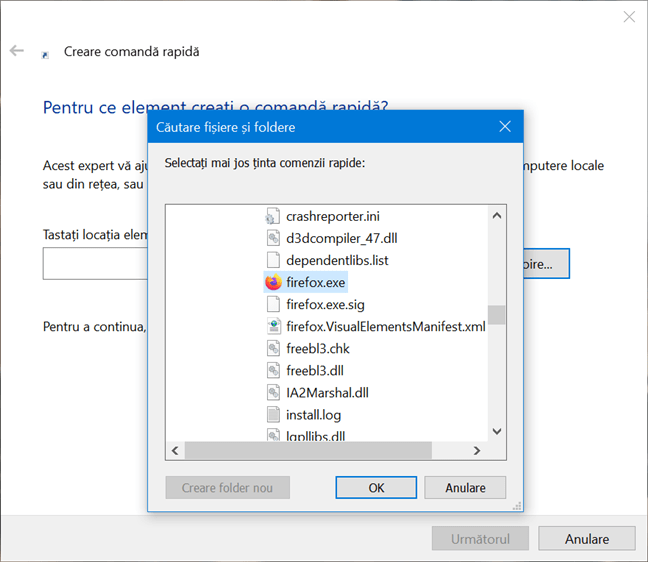Click the vertical scrollbar thumb
This screenshot has height=562, width=648.
coord(496,315)
